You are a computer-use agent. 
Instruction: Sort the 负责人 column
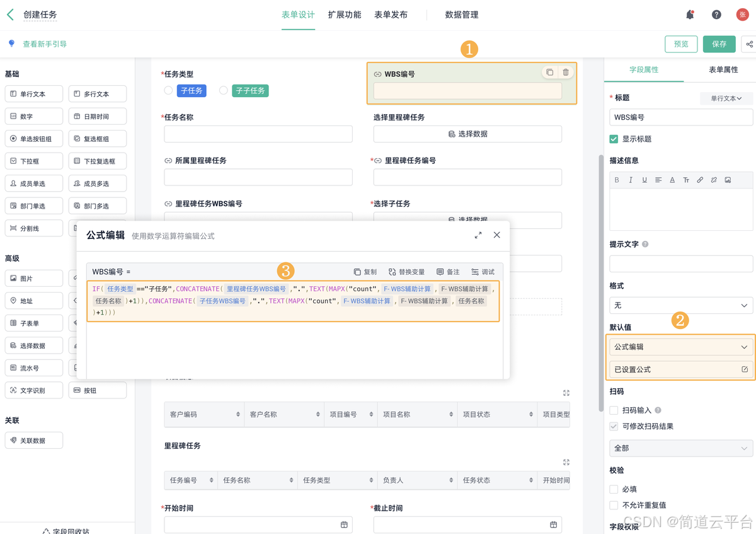point(451,480)
